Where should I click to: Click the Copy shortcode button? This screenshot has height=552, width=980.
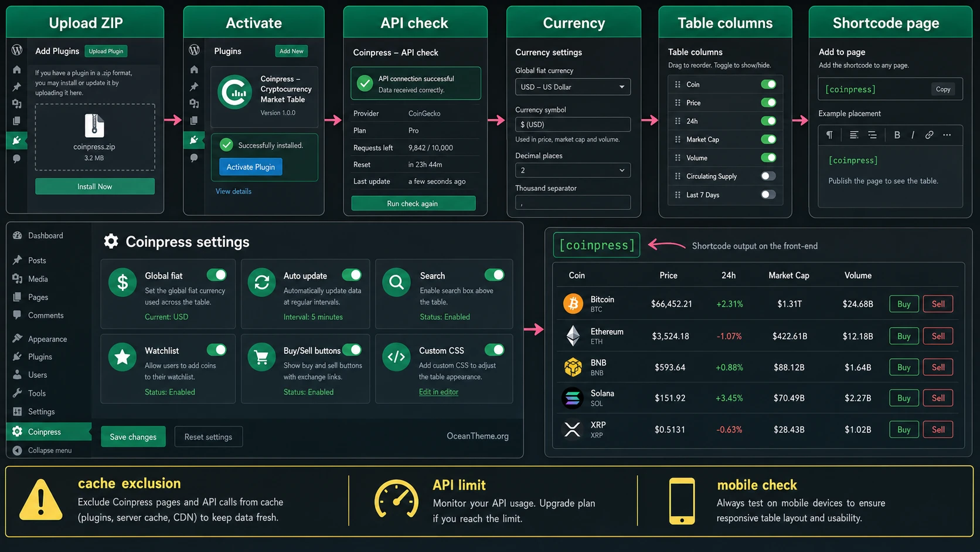(x=943, y=89)
